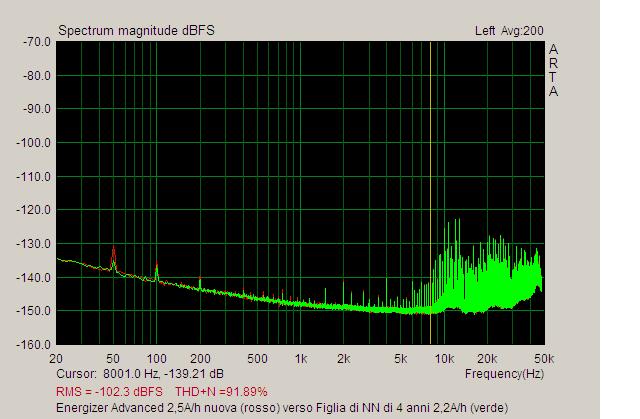Click the -160.0 bottom y-axis label
Viewport: 640px width, 419px height.
pos(34,345)
